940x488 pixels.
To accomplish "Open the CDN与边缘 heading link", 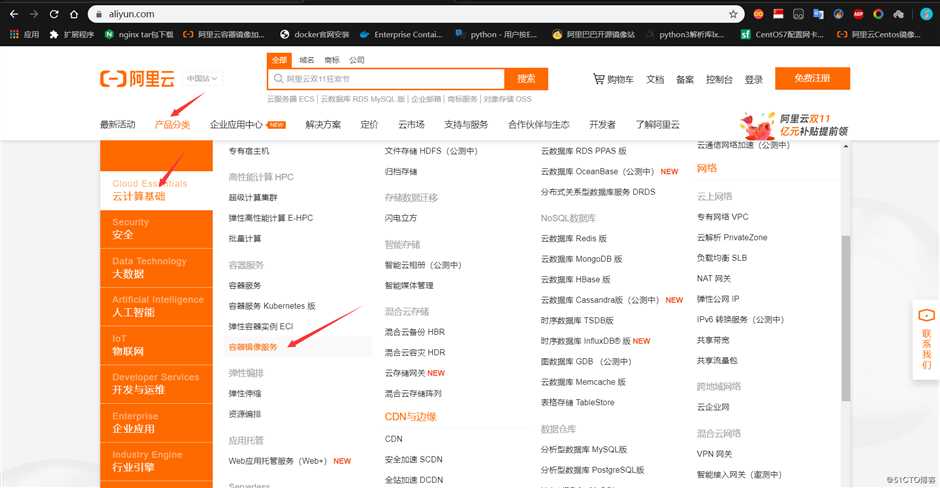I will pyautogui.click(x=410, y=417).
